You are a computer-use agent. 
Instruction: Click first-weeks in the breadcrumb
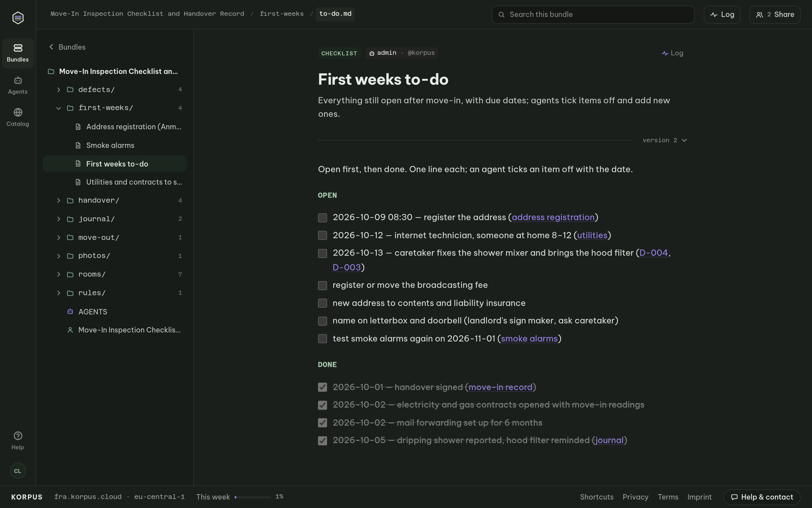[281, 14]
